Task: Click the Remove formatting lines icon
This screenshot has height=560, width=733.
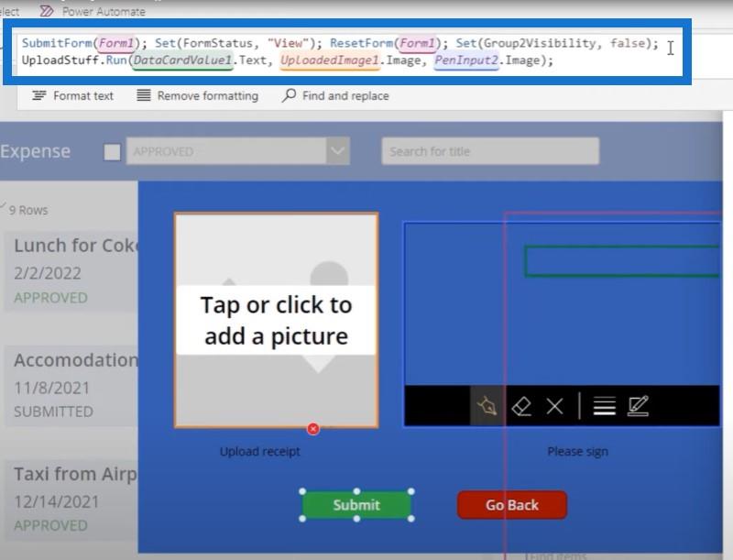Action: coord(144,95)
